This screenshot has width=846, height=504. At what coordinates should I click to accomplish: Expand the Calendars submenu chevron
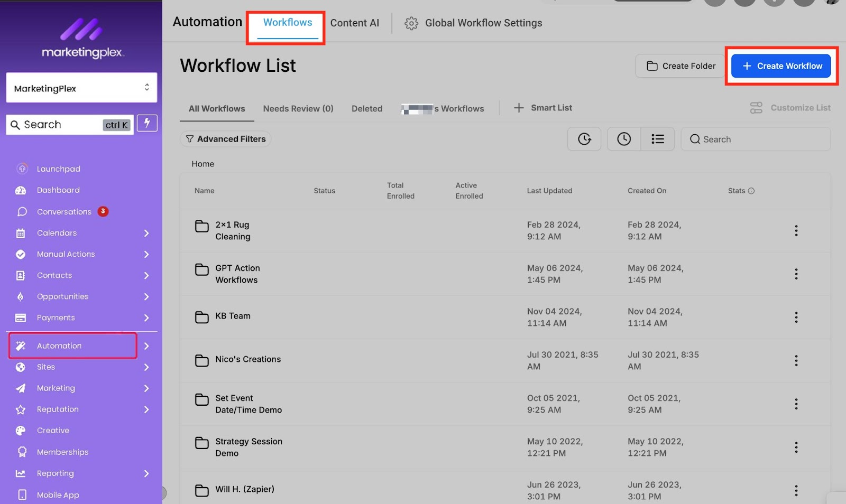[146, 233]
